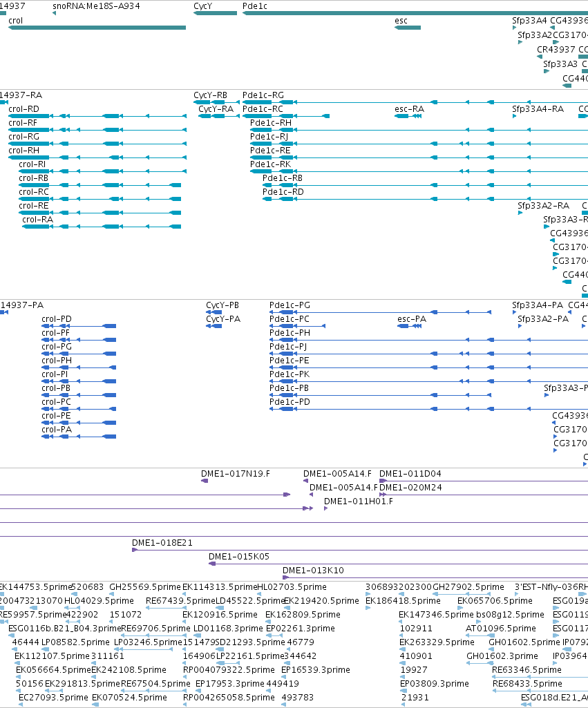The height and width of the screenshot is (708, 588).
Task: Open the Pde1c-PH protein label
Action: pyautogui.click(x=290, y=333)
